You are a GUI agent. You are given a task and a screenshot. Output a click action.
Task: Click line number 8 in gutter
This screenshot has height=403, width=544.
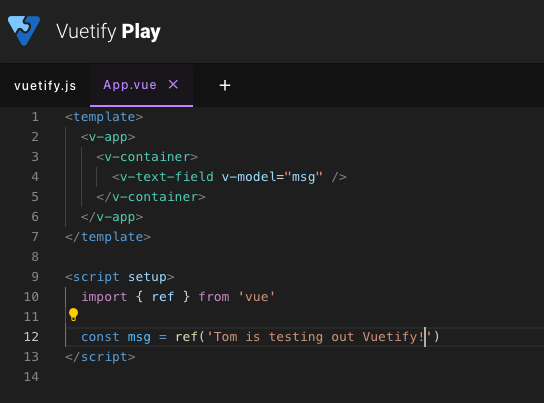coord(35,257)
